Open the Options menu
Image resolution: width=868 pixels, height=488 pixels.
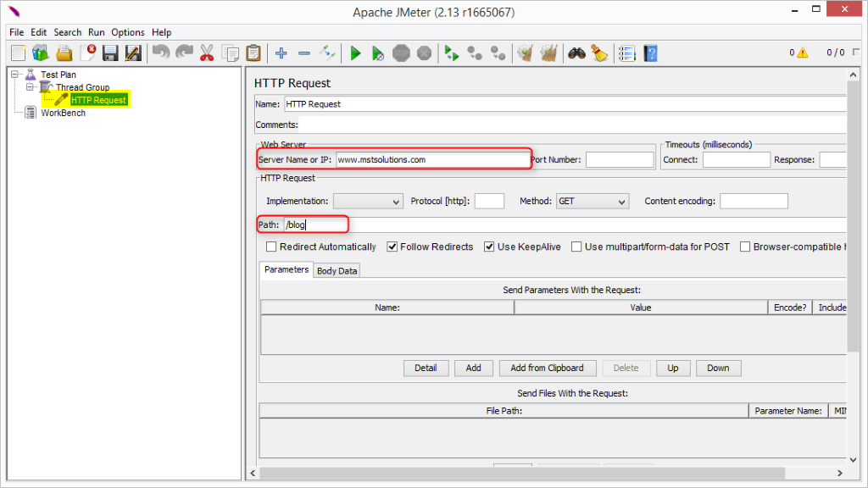(128, 32)
